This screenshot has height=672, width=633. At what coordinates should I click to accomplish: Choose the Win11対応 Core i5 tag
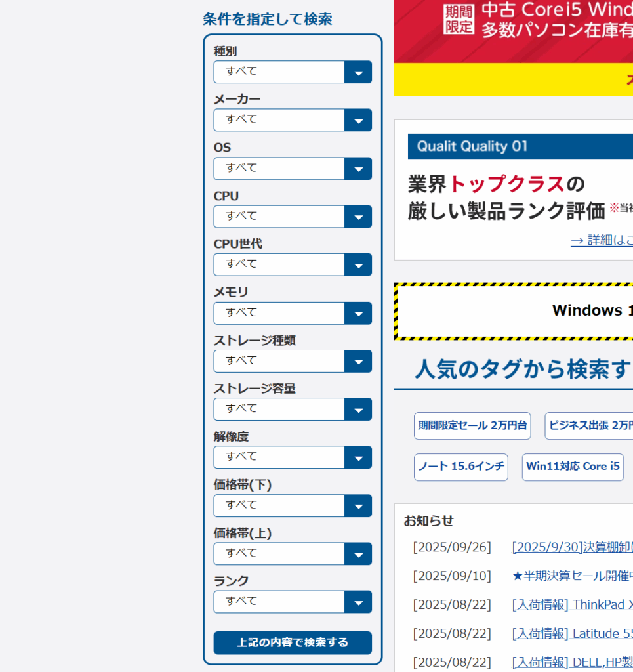(x=573, y=467)
